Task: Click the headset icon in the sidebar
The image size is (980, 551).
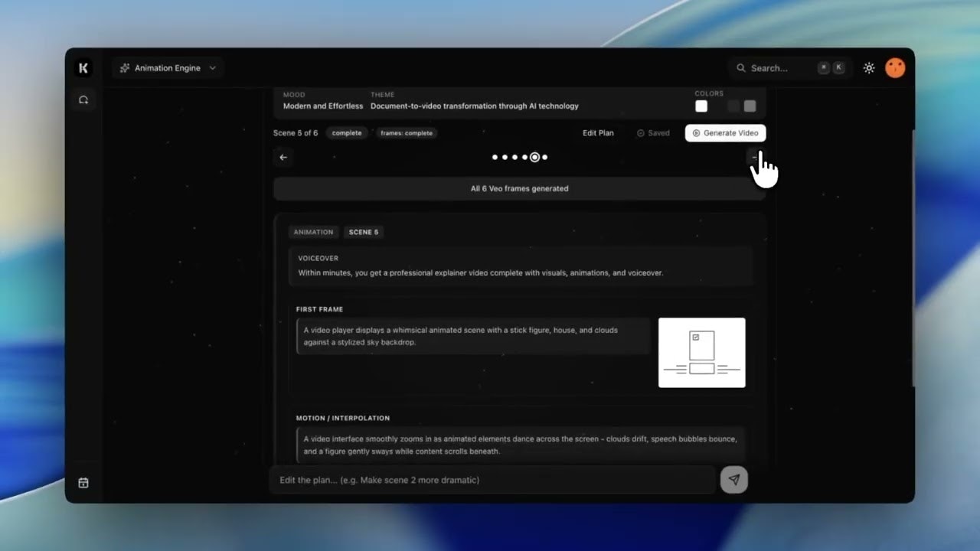Action: [83, 99]
